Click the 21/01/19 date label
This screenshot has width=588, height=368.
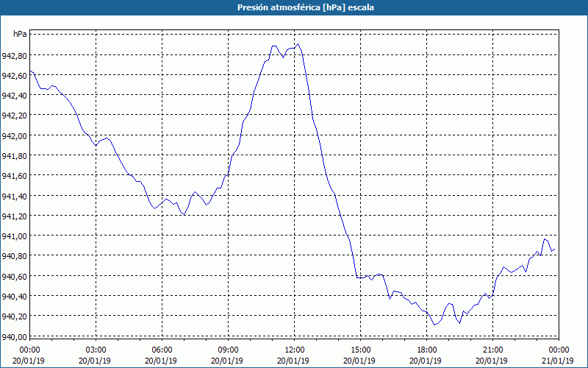click(x=558, y=361)
